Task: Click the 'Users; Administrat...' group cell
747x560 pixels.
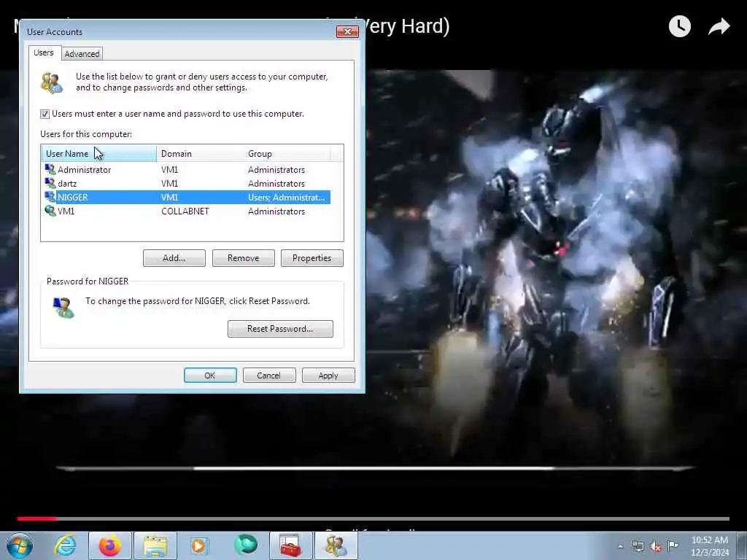Action: pos(286,197)
